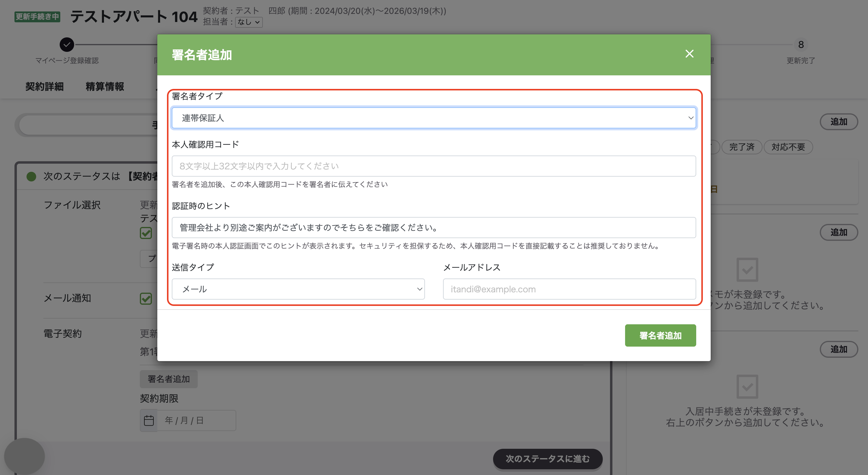The image size is (868, 475).
Task: Click the empty-state check icon above 入居中手続きが未登録です
Action: [x=747, y=387]
